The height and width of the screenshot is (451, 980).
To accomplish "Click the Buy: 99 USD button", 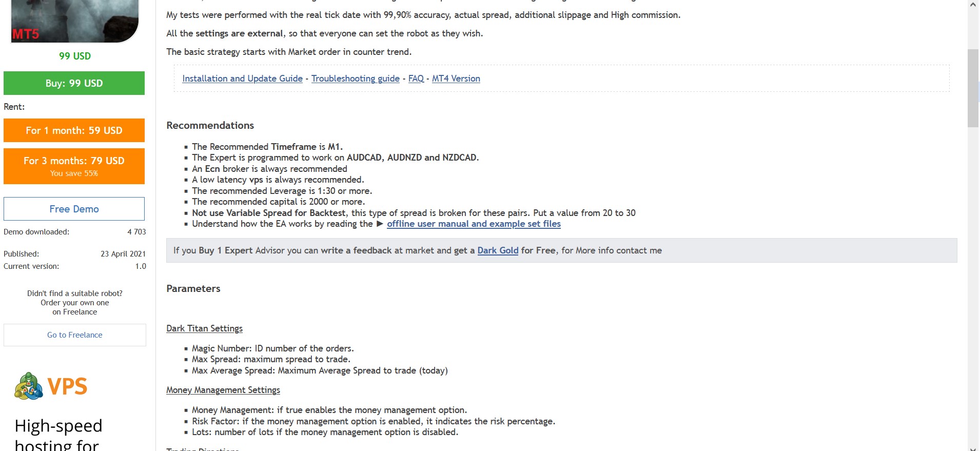I will [x=74, y=83].
